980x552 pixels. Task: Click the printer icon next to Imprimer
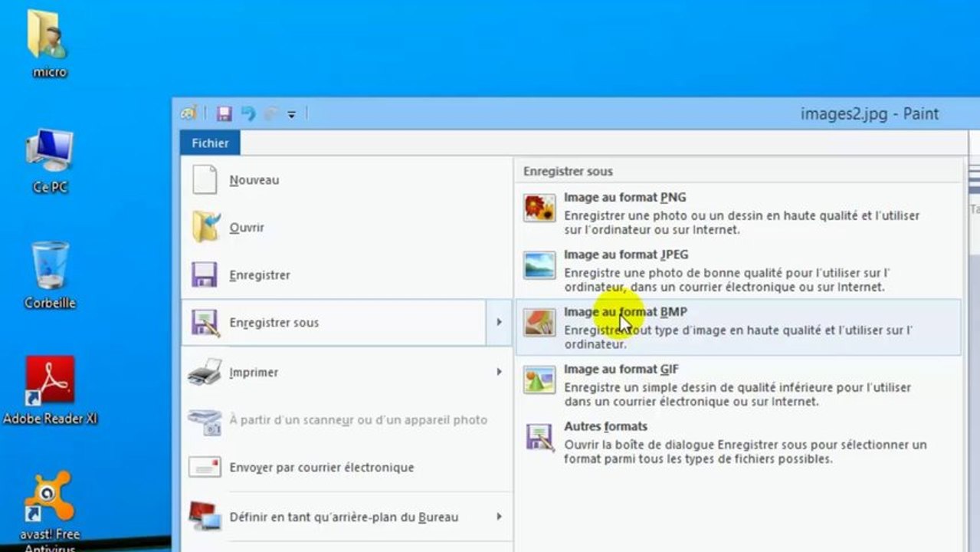tap(205, 372)
